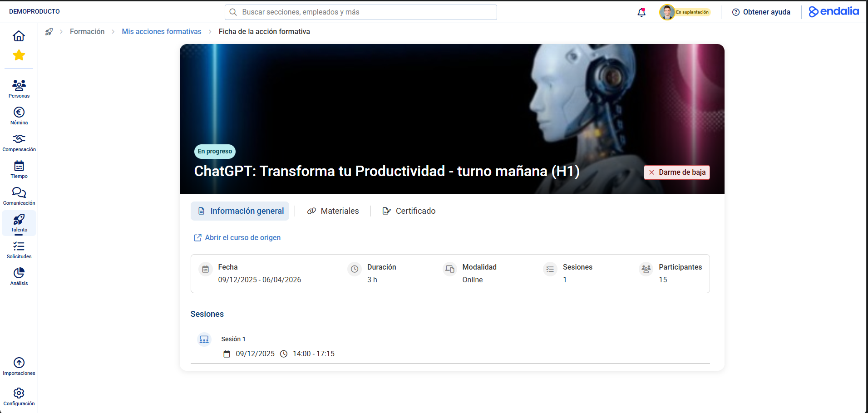Viewport: 868px width, 413px height.
Task: Open the Compensación module
Action: tap(19, 143)
